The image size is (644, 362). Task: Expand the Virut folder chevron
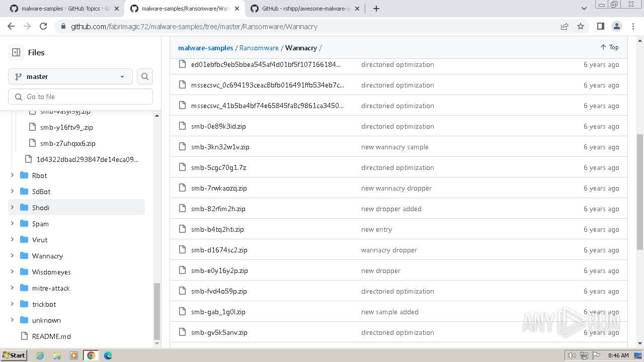pyautogui.click(x=12, y=240)
